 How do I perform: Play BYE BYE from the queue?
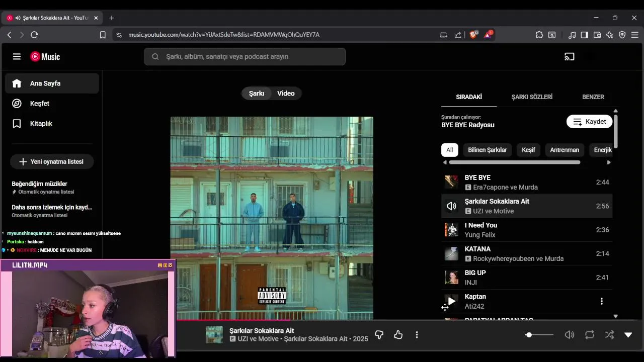[527, 183]
